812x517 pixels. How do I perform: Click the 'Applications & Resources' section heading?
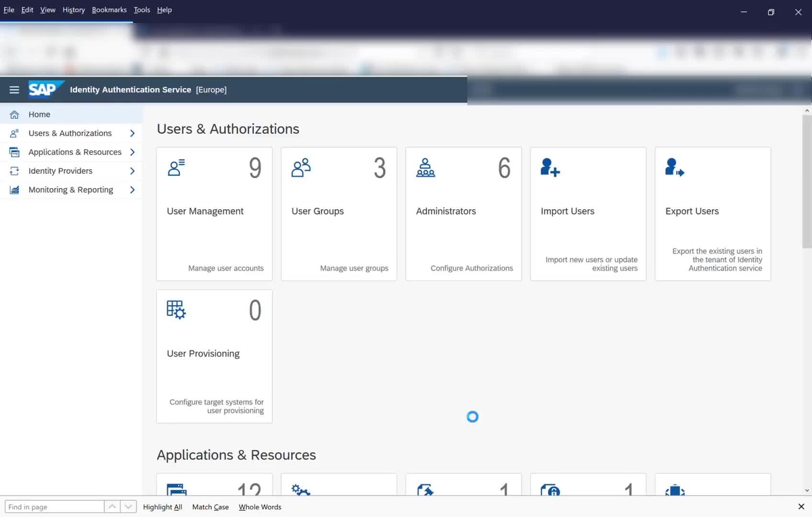pos(236,455)
